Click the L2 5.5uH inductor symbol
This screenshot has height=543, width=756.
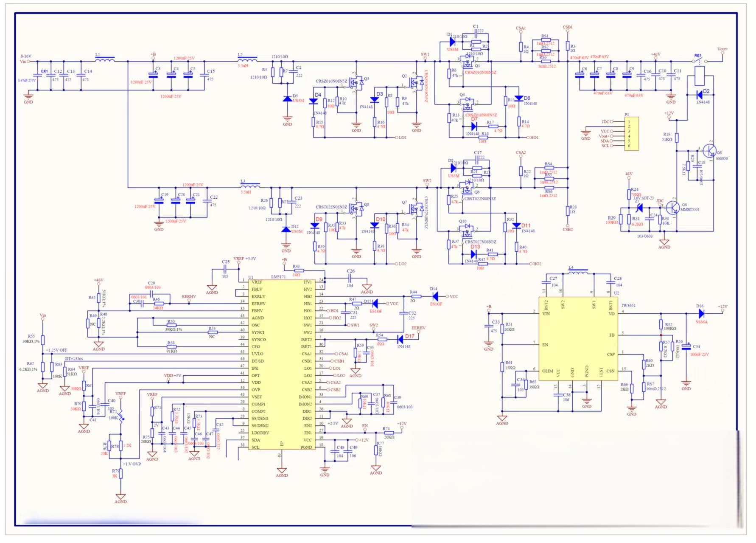[247, 59]
